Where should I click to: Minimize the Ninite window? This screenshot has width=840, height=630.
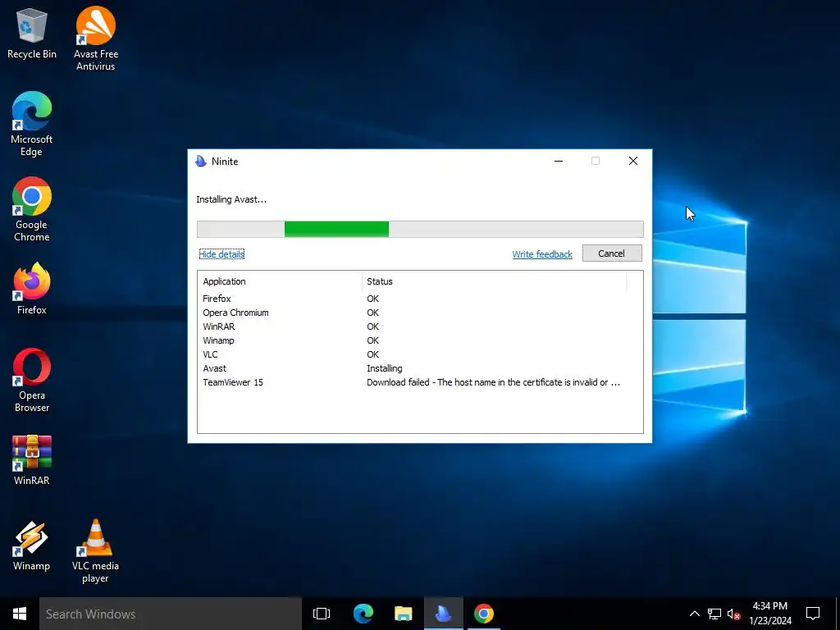(559, 162)
